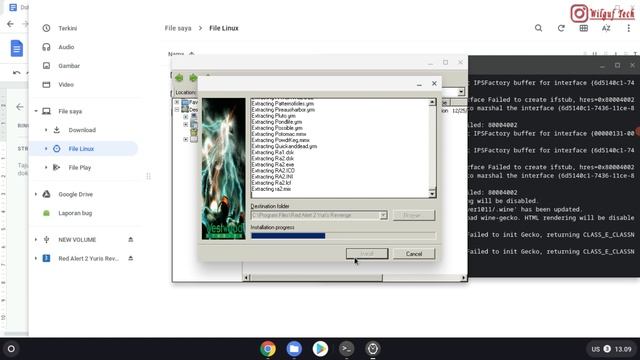Click the browser back arrow at top-left
The height and width of the screenshot is (360, 640).
10,24
